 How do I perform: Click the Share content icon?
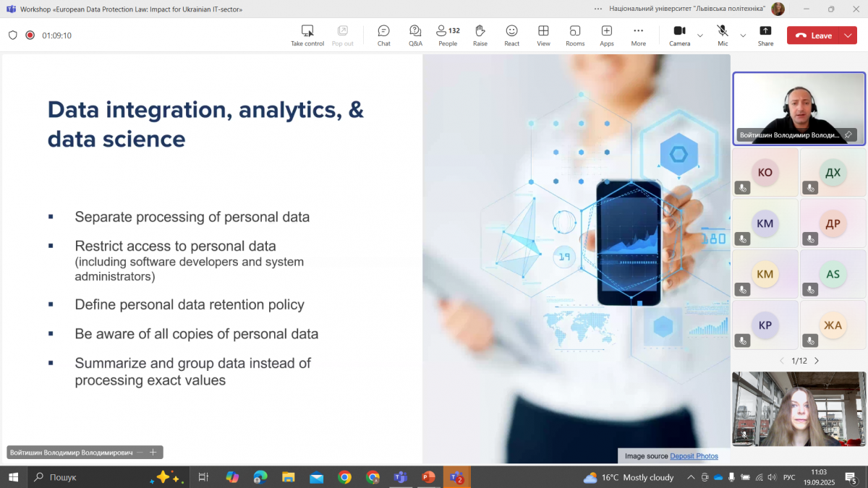[x=765, y=35]
